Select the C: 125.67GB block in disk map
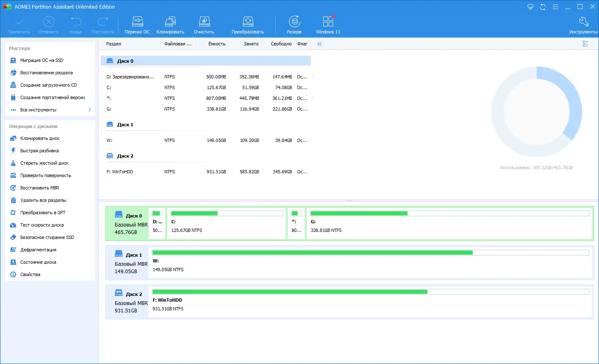599x364 pixels. pyautogui.click(x=227, y=223)
